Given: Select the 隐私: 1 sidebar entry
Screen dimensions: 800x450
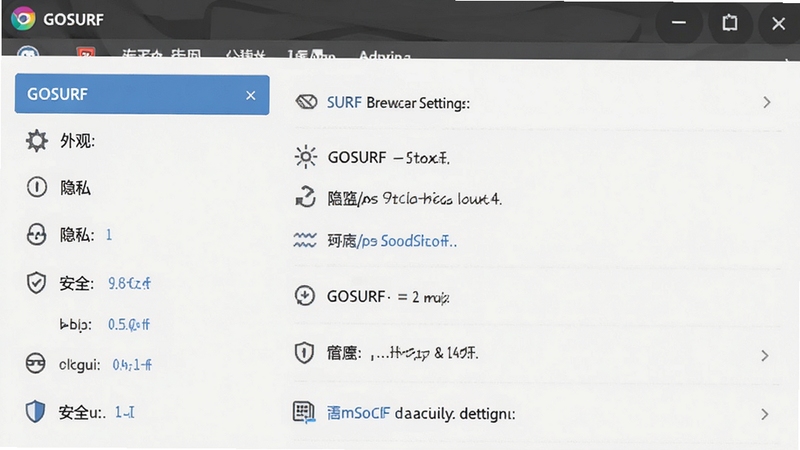Looking at the screenshot, I should (x=85, y=235).
